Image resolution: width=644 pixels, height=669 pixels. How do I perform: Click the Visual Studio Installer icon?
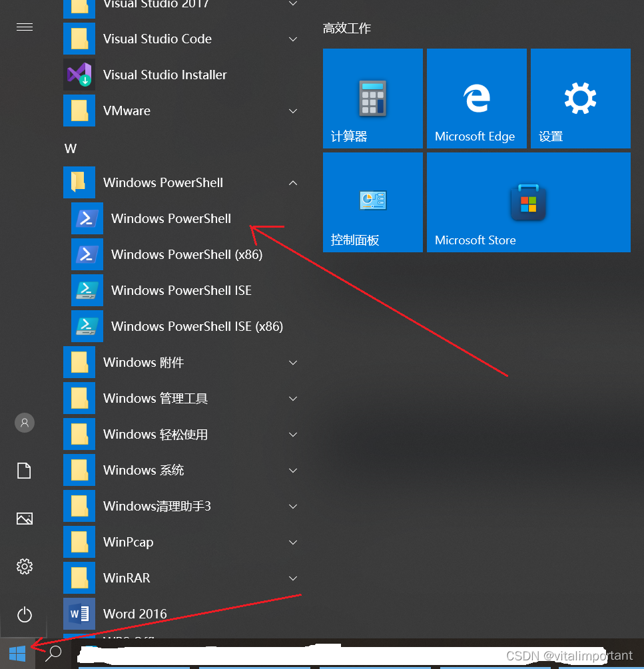(x=79, y=75)
